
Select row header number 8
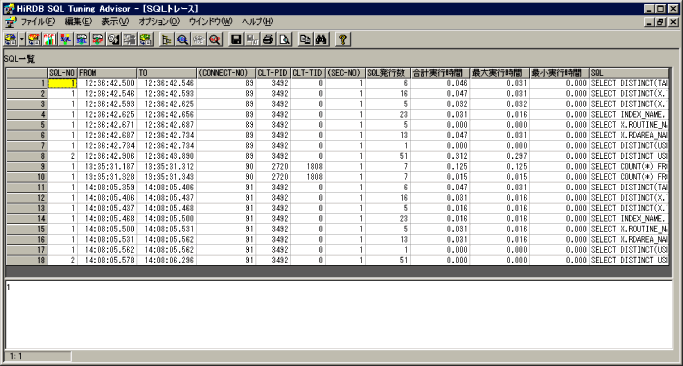tap(26, 156)
